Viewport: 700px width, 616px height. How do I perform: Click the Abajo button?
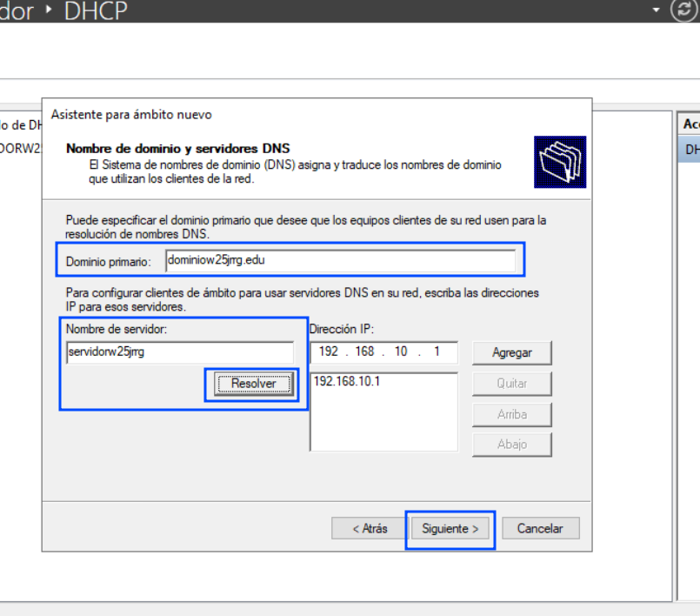coord(512,445)
